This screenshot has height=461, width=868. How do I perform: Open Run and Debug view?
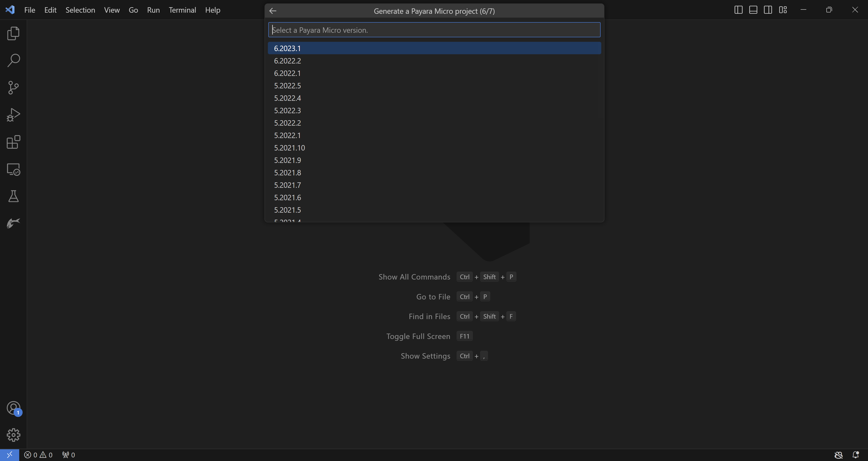point(14,115)
